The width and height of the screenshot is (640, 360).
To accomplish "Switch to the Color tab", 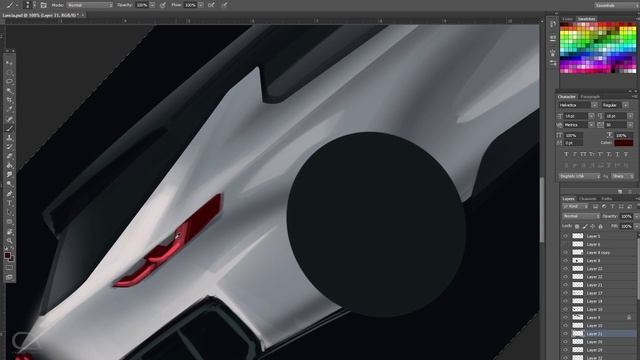I will tap(568, 19).
